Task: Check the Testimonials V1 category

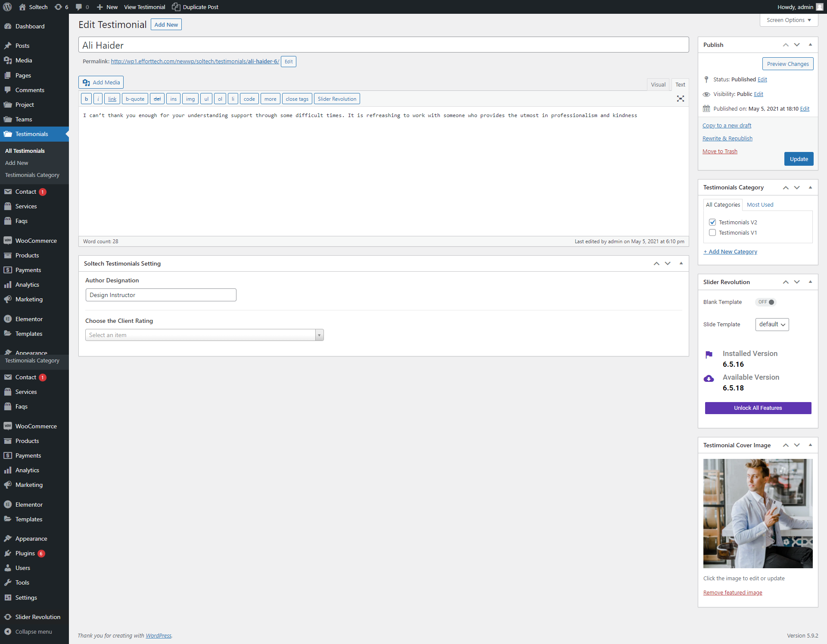Action: coord(712,232)
